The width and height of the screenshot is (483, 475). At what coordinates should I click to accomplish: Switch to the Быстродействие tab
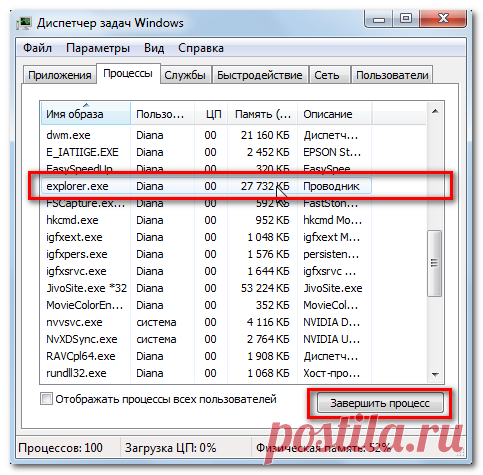(260, 75)
